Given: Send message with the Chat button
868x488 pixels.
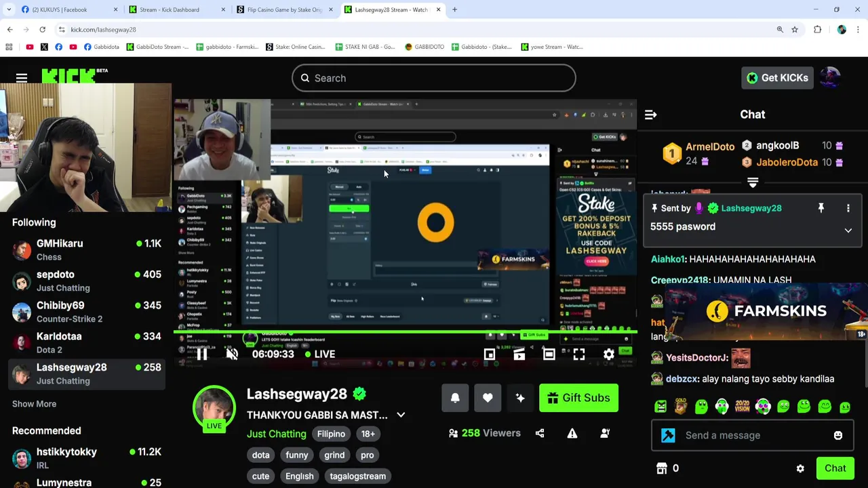Looking at the screenshot, I should click(835, 468).
